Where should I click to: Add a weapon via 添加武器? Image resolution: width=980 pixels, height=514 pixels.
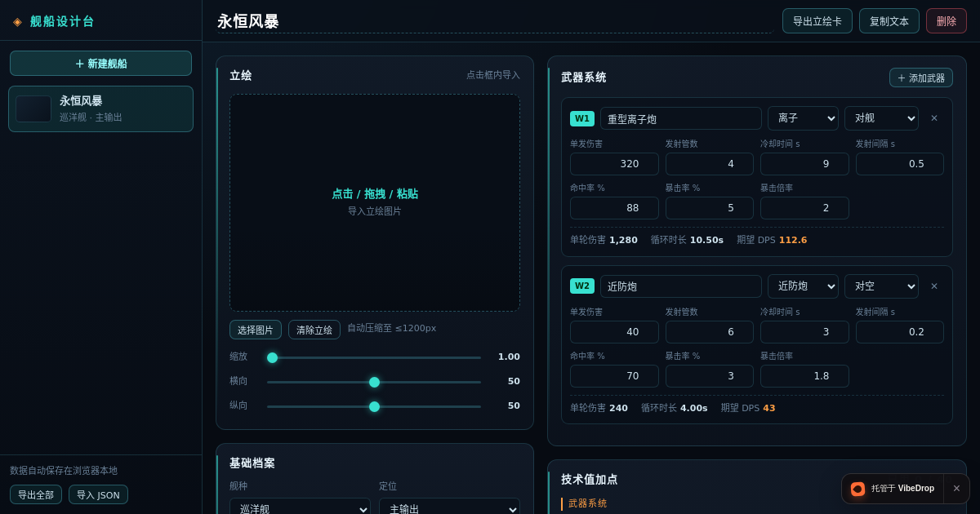coord(921,78)
